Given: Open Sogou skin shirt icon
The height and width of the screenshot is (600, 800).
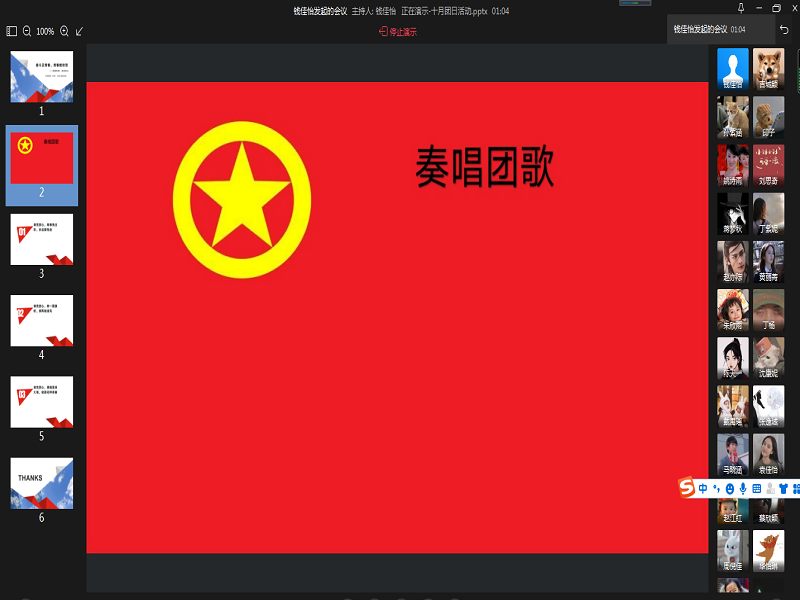Looking at the screenshot, I should click(x=784, y=489).
